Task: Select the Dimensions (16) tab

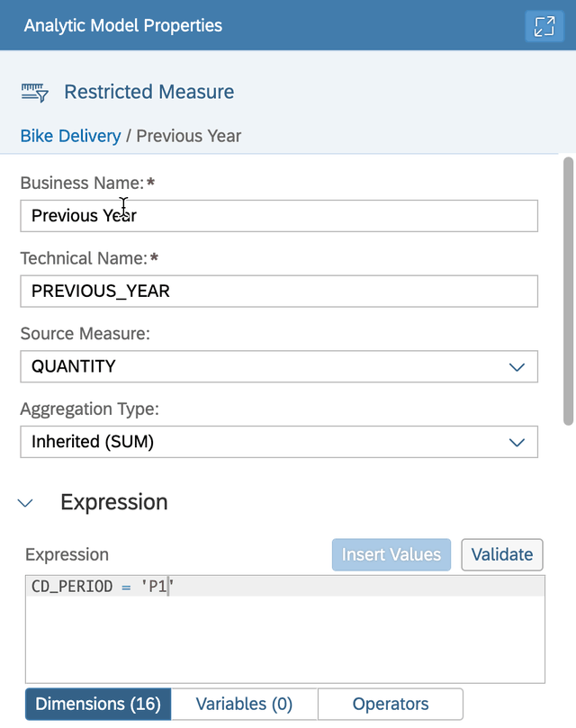Action: (x=97, y=704)
